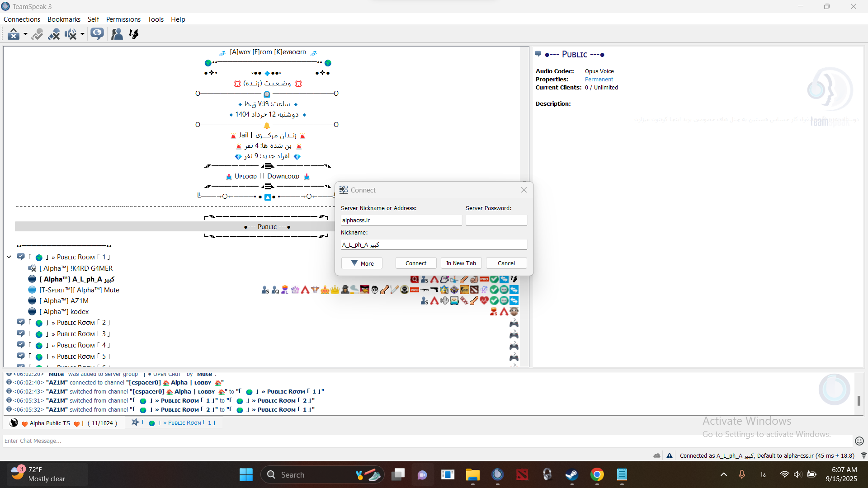
Task: Open the Permissions menu
Action: coord(123,19)
